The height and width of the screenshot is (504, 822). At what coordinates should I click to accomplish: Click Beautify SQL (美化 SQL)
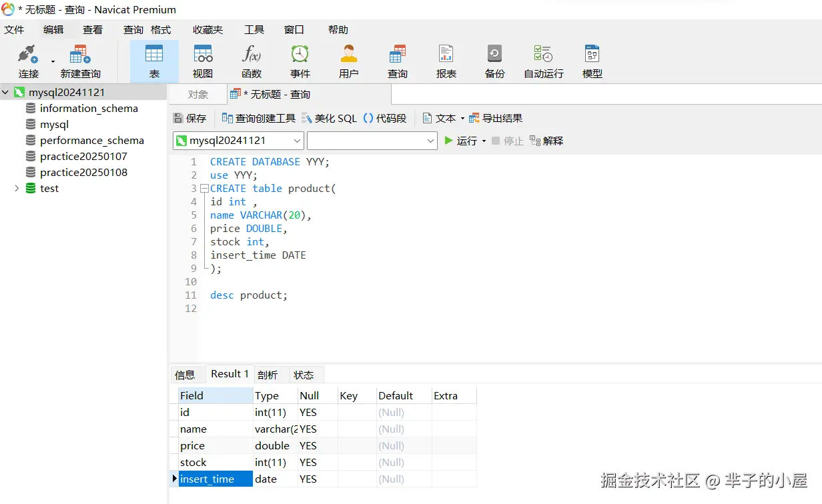pyautogui.click(x=330, y=118)
